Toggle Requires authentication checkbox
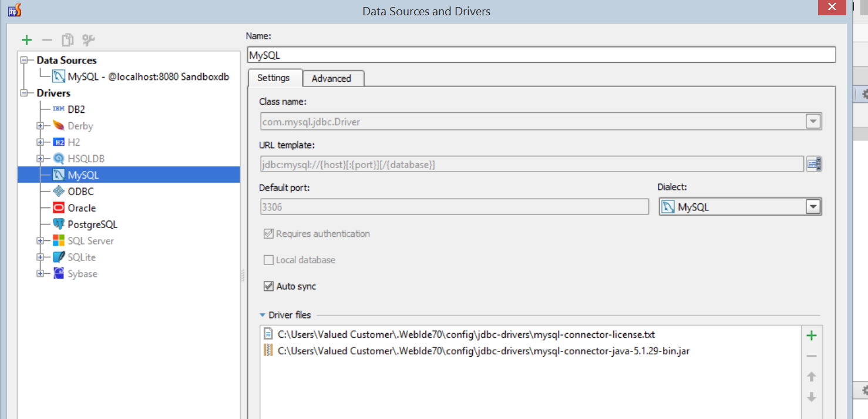 (x=268, y=233)
